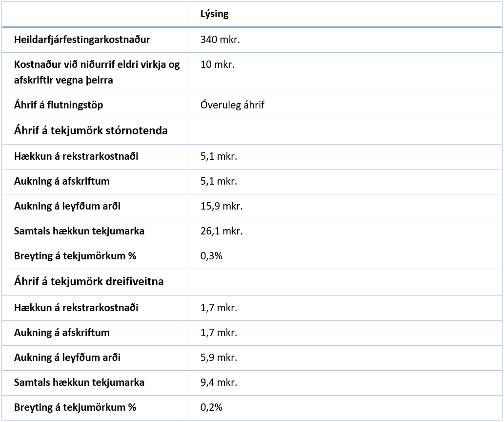
Task: Select the 1,7 mkr. value beside Hækkun á rekstrarkostnaði
Action: pos(219,308)
